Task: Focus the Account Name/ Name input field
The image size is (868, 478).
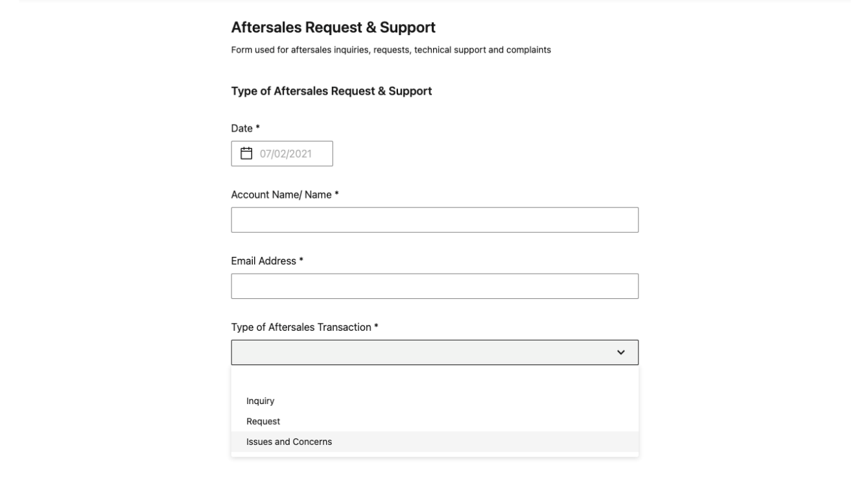Action: 435,220
